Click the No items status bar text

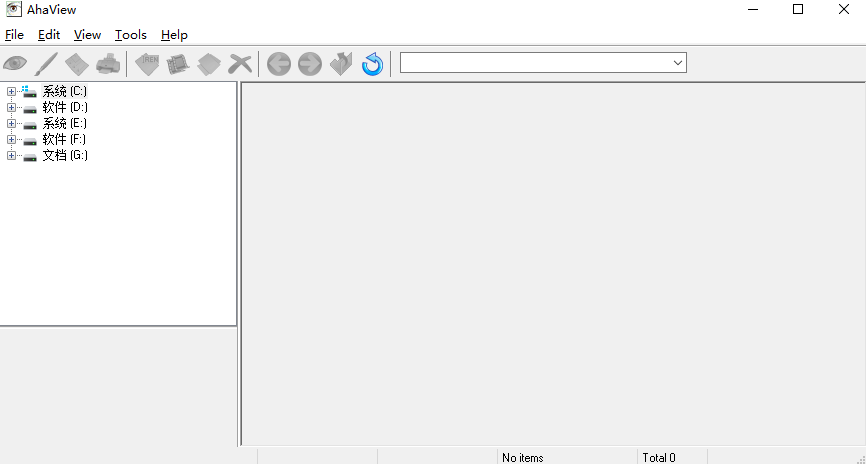[x=522, y=457]
